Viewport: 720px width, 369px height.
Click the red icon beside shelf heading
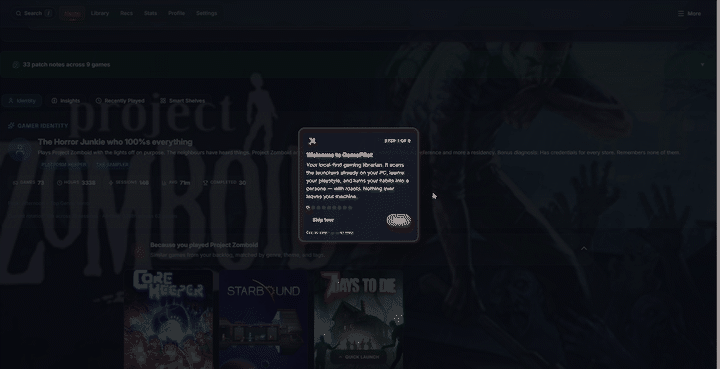pyautogui.click(x=140, y=251)
